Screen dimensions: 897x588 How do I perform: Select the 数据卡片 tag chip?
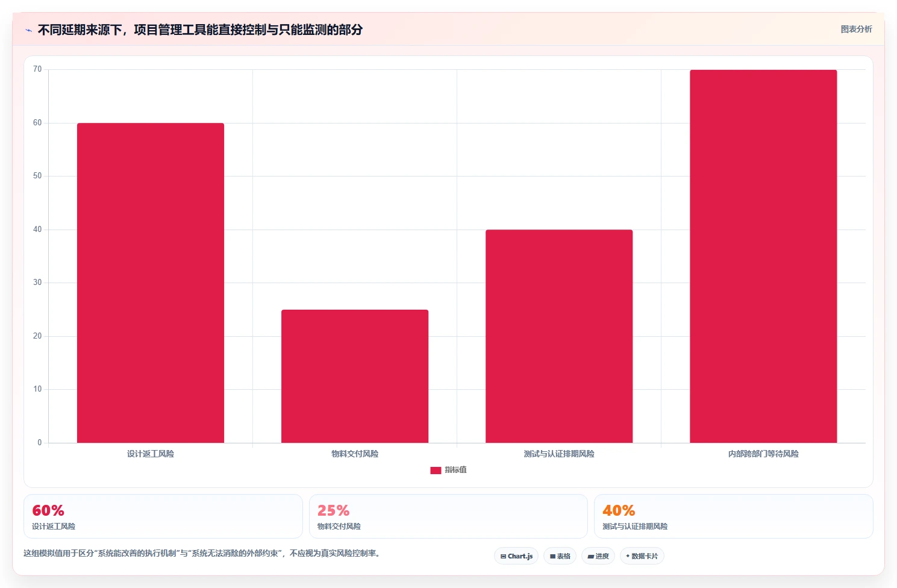[642, 556]
